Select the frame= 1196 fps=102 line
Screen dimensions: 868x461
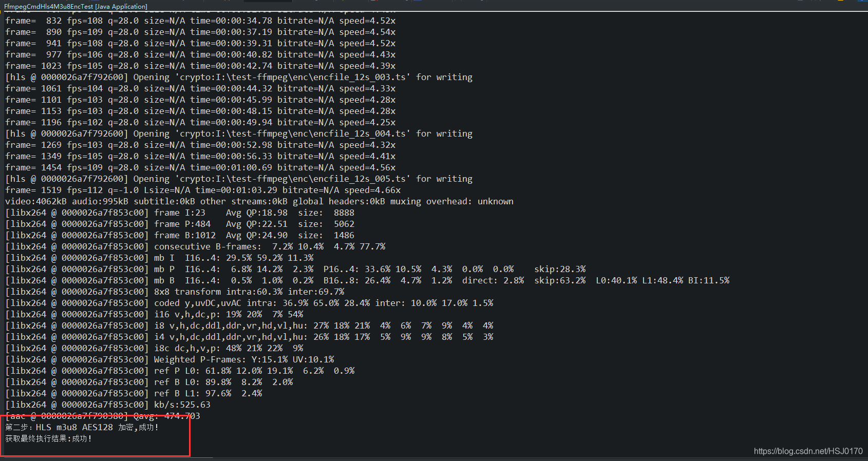200,122
